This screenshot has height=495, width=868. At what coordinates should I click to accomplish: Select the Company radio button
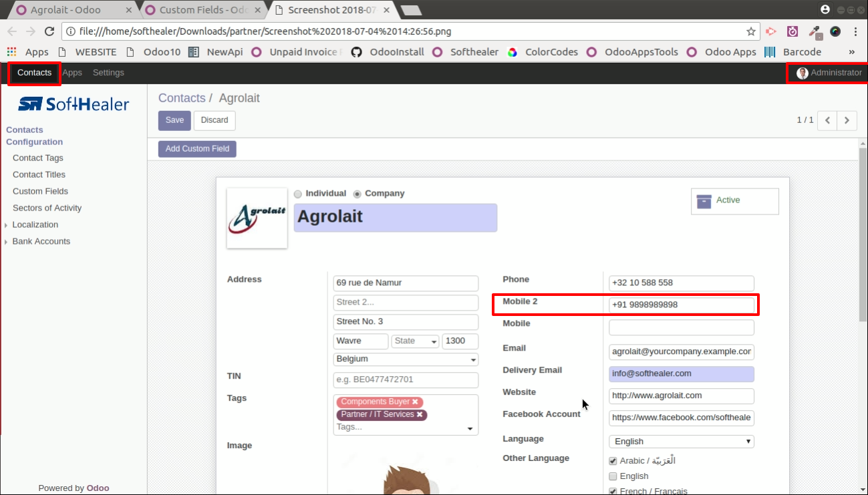[357, 194]
